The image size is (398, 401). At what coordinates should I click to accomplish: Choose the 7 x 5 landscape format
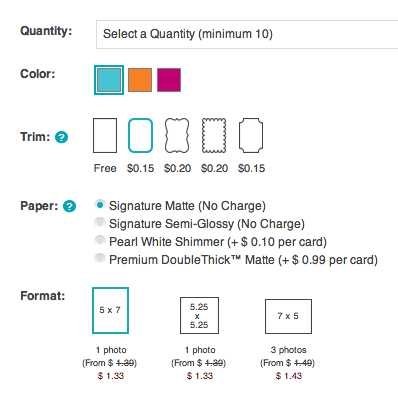click(288, 316)
